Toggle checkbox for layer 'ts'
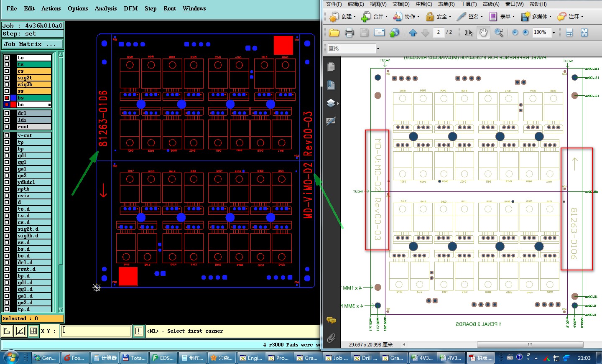 pos(7,64)
